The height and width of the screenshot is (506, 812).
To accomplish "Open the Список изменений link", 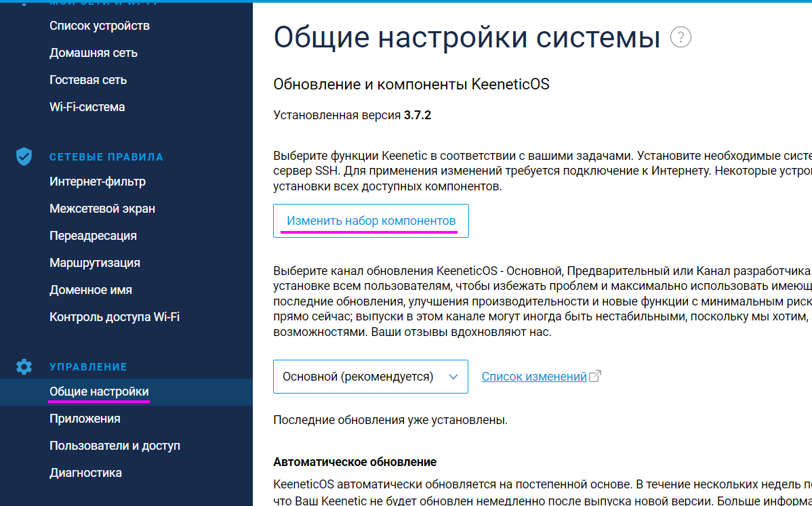I will pyautogui.click(x=534, y=377).
